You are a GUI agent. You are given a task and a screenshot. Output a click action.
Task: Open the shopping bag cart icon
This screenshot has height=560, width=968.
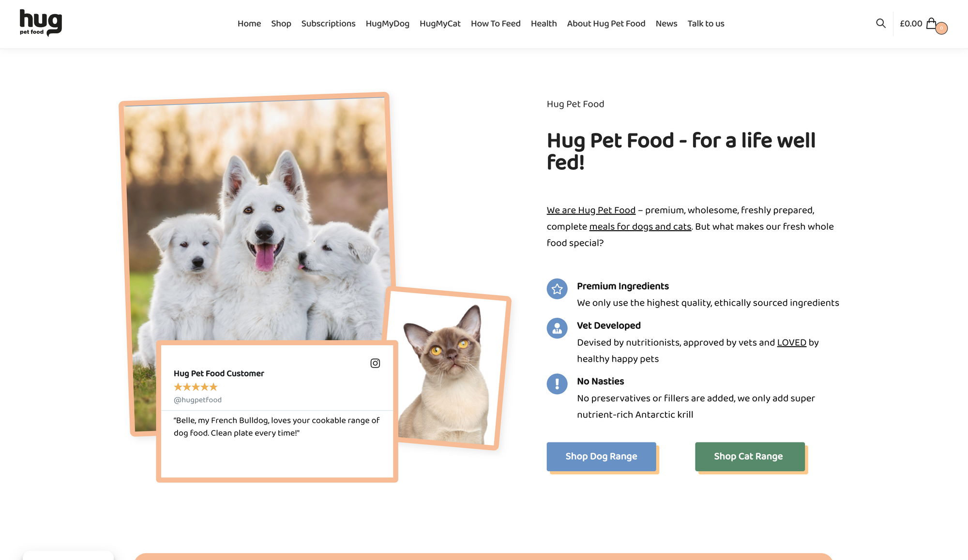(931, 23)
